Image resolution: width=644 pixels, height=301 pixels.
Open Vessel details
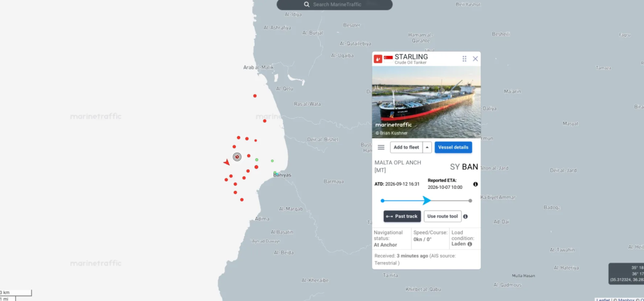tap(453, 147)
